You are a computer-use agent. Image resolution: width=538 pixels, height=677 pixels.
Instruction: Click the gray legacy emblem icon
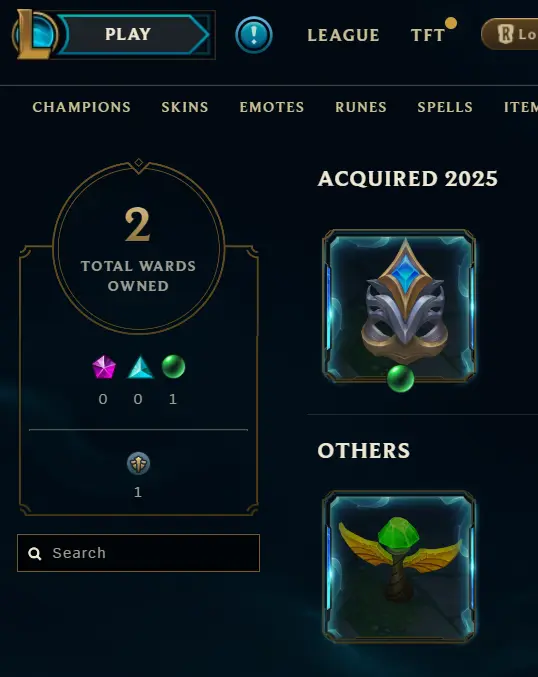(138, 464)
